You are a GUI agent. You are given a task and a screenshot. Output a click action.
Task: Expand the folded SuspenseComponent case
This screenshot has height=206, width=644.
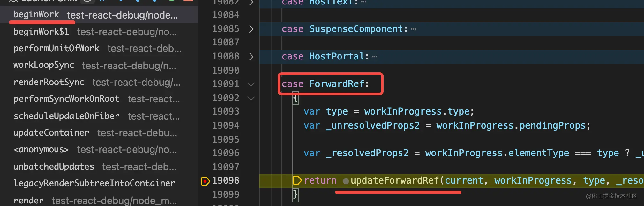tap(251, 29)
